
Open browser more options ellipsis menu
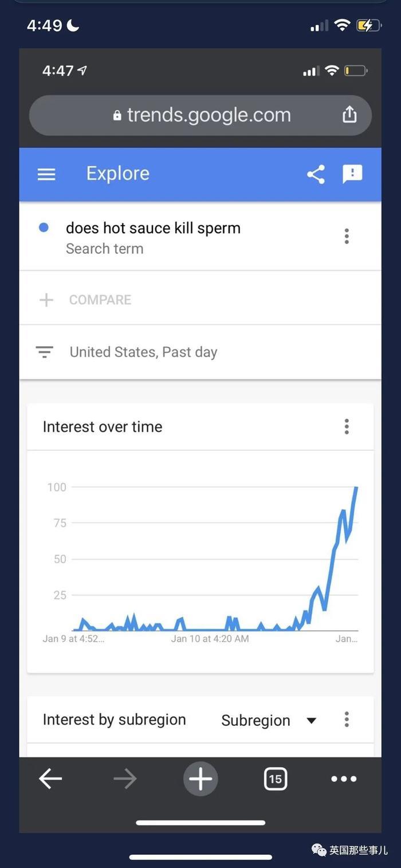[x=344, y=779]
